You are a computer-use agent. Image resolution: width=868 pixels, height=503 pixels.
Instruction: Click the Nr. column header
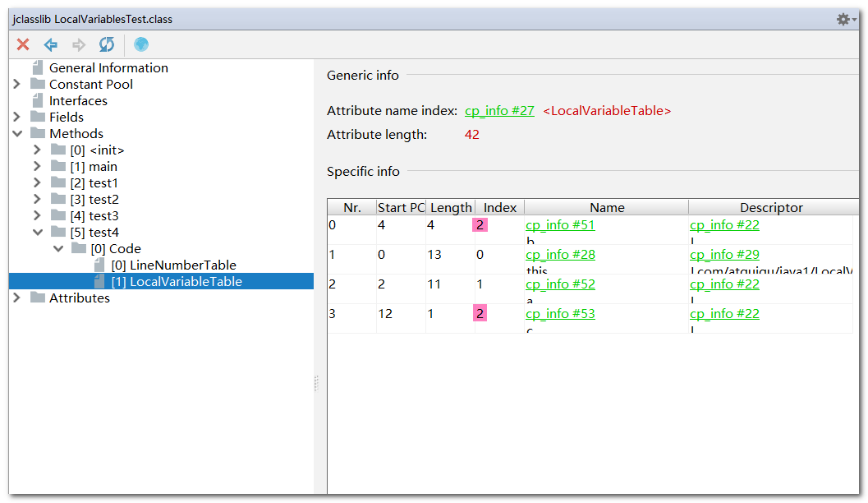(x=352, y=207)
